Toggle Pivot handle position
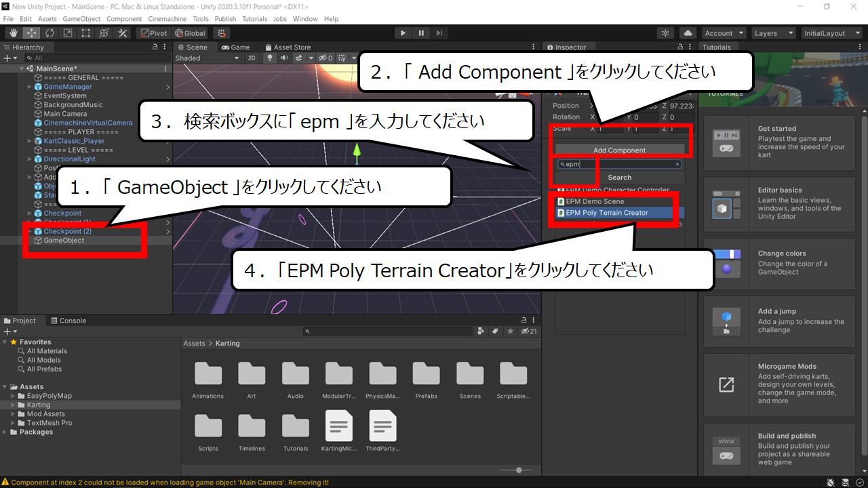Screen dimensions: 868x488 tap(154, 33)
